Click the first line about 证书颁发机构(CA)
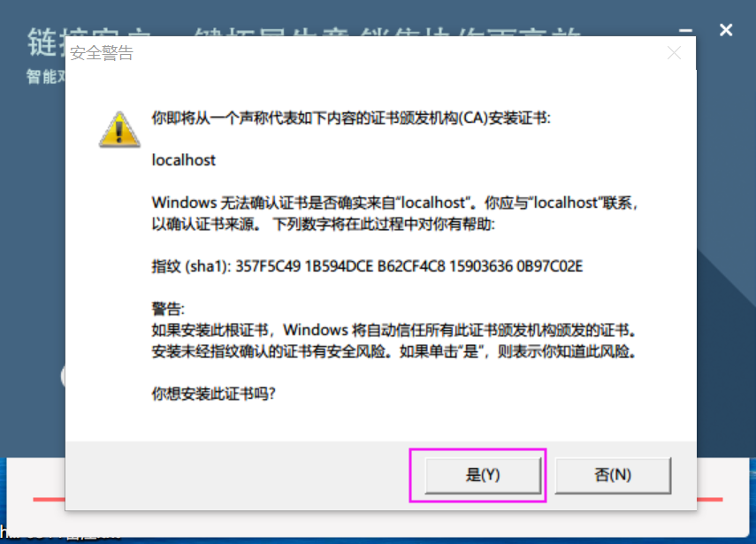Viewport: 756px width, 544px height. click(351, 118)
